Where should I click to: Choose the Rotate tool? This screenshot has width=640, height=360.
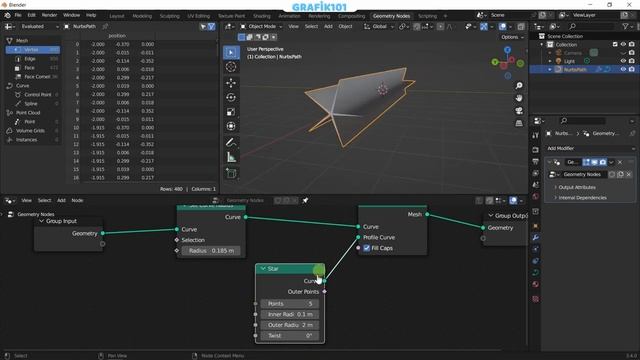231,97
